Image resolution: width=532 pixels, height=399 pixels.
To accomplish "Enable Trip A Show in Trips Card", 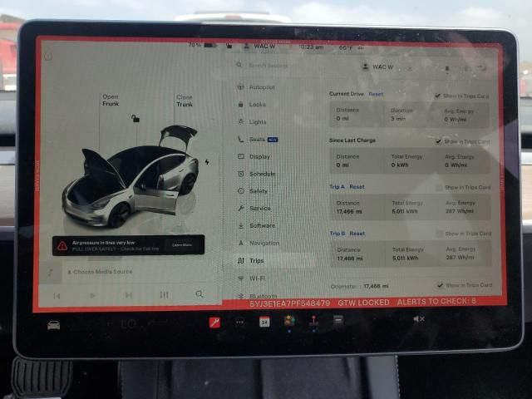I will point(440,188).
